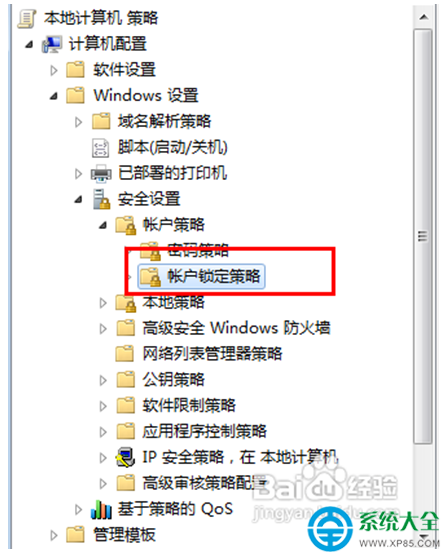Collapse the 计算机配置 node
The height and width of the screenshot is (554, 442).
pos(30,45)
